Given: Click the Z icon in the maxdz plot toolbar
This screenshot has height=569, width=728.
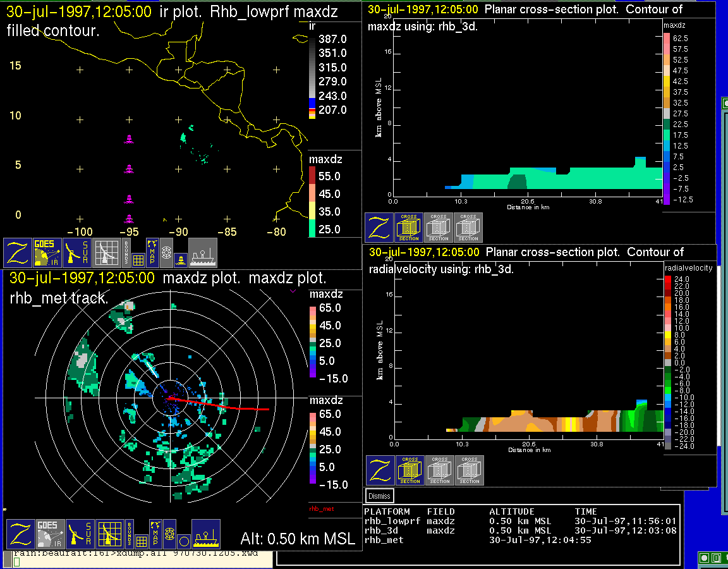Looking at the screenshot, I should [21, 534].
